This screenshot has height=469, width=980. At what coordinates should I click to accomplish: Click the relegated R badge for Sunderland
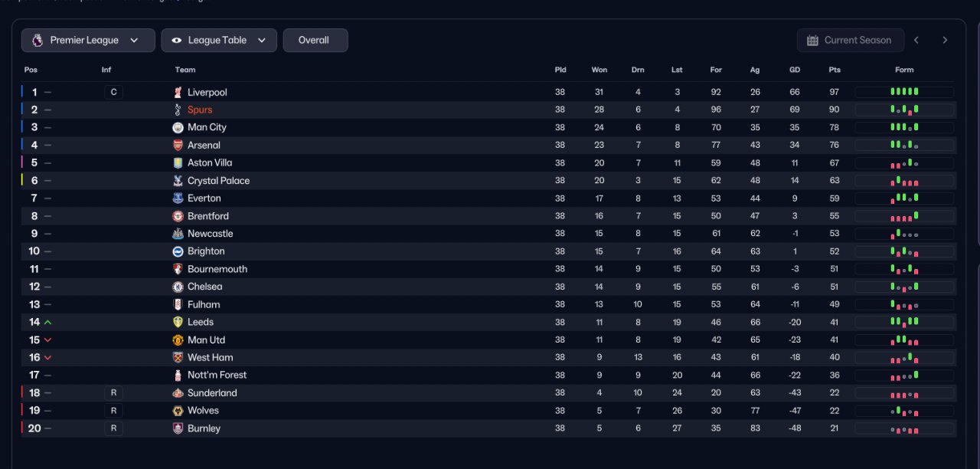coord(113,393)
